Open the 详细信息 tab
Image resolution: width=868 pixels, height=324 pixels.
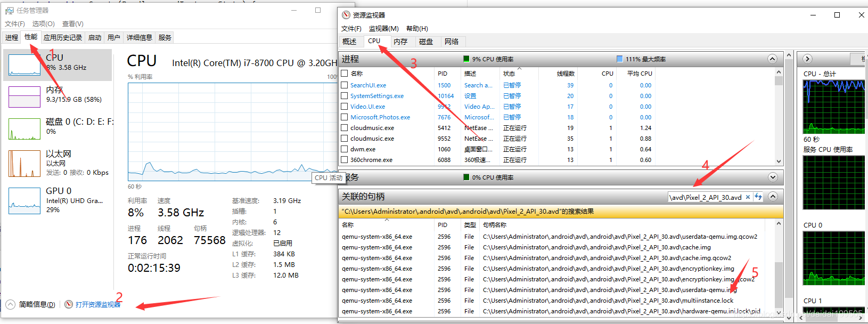coord(140,38)
